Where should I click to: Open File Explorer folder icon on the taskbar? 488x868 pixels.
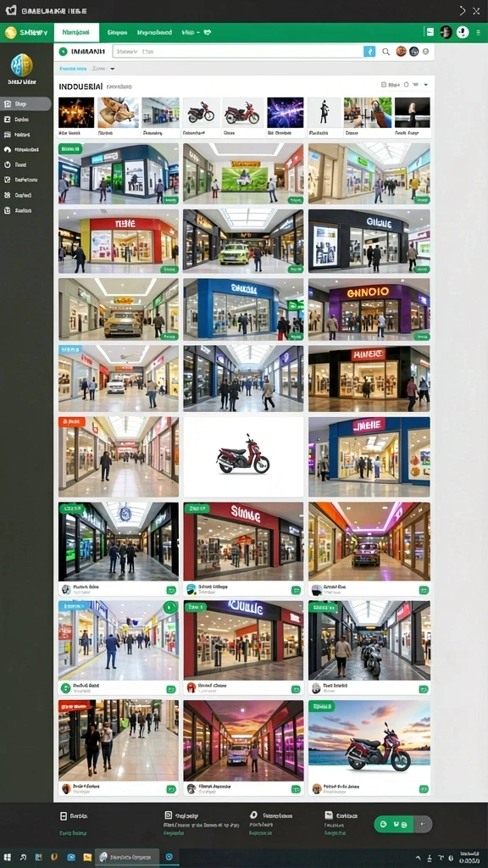click(87, 857)
